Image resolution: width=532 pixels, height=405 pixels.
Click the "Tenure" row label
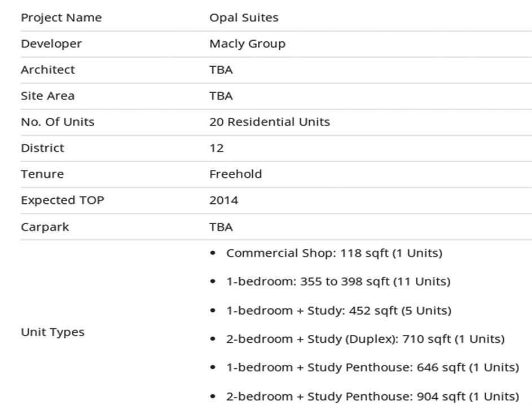point(42,173)
